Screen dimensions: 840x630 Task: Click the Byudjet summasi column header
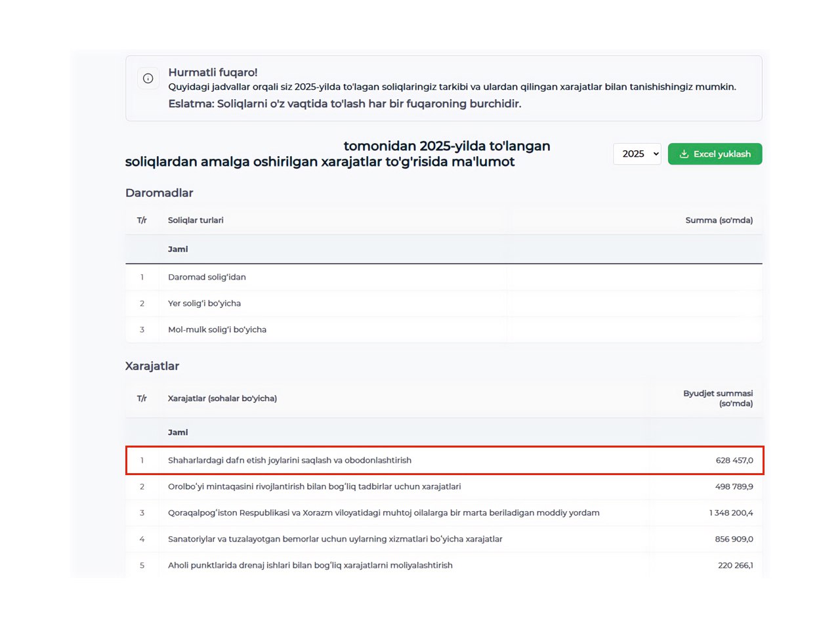[717, 398]
